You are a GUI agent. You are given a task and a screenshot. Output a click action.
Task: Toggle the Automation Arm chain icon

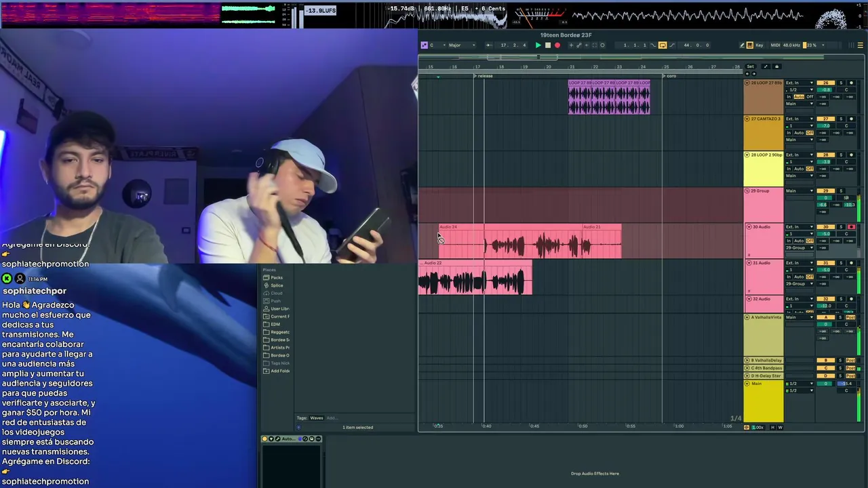click(x=579, y=45)
